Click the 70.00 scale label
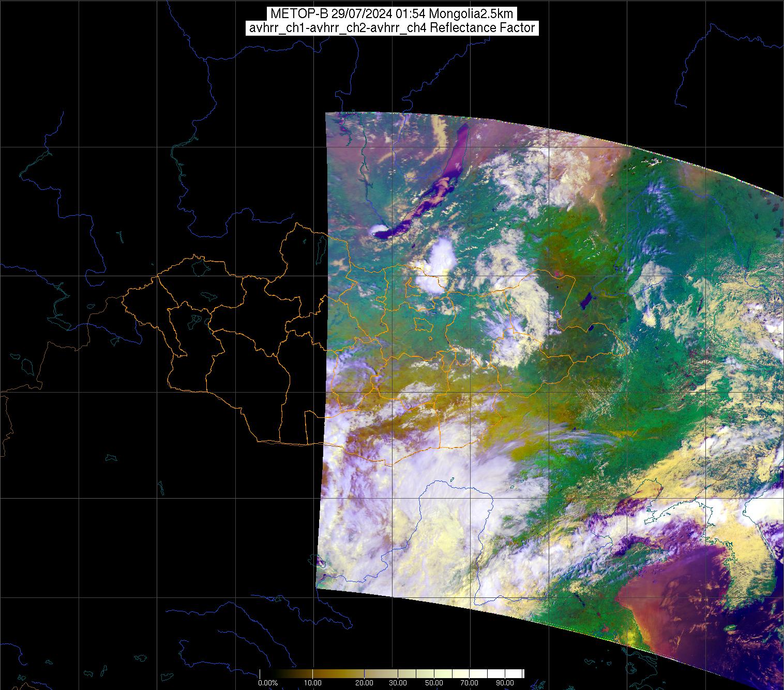Image resolution: width=784 pixels, height=690 pixels. pyautogui.click(x=469, y=683)
